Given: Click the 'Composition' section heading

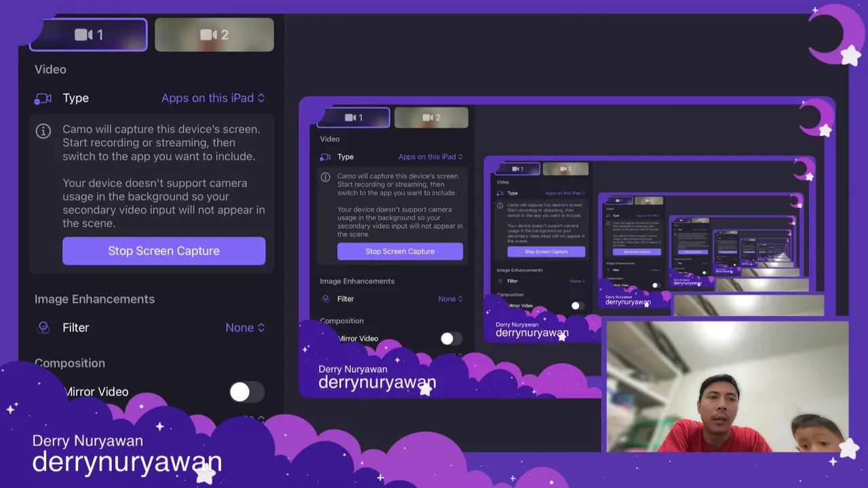Looking at the screenshot, I should tap(70, 363).
